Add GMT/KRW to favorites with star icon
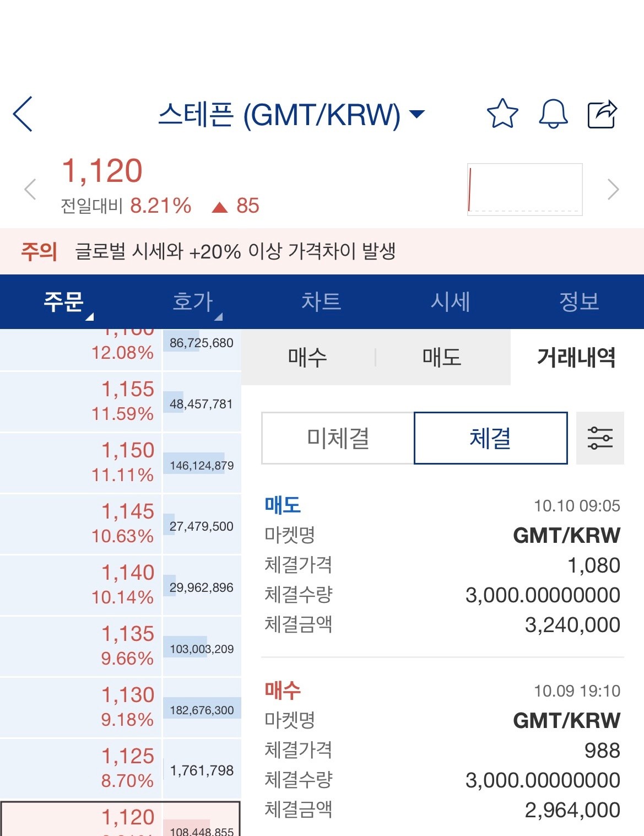 pyautogui.click(x=502, y=114)
